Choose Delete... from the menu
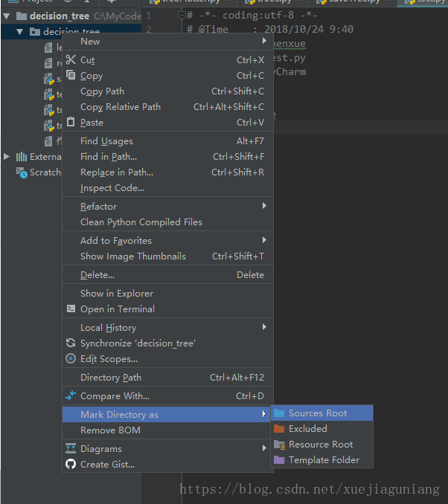448x504 pixels. tap(167, 275)
